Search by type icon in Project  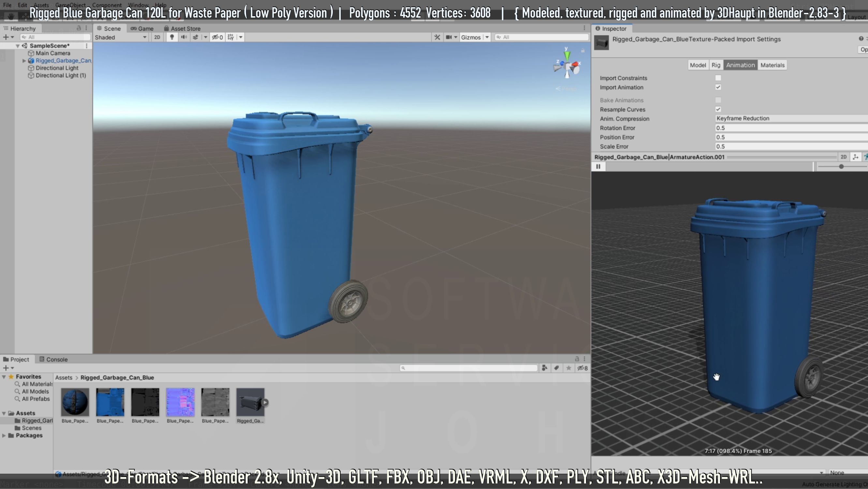(x=545, y=368)
